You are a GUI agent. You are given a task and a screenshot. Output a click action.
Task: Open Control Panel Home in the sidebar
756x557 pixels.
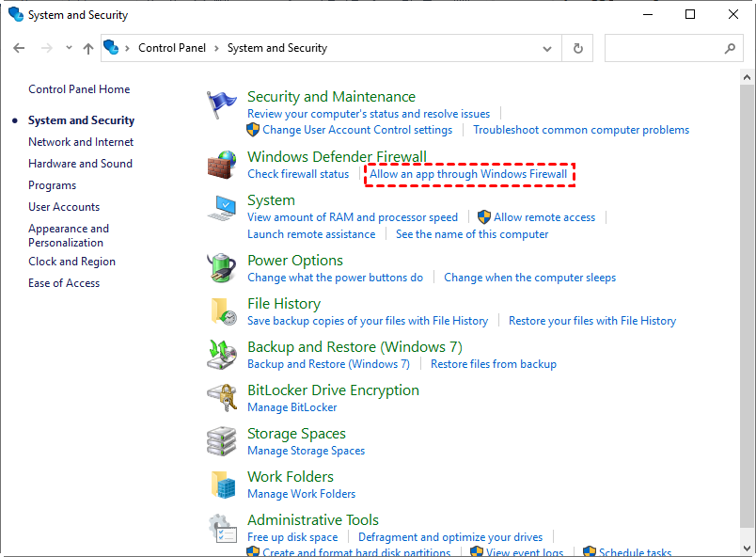coord(79,89)
